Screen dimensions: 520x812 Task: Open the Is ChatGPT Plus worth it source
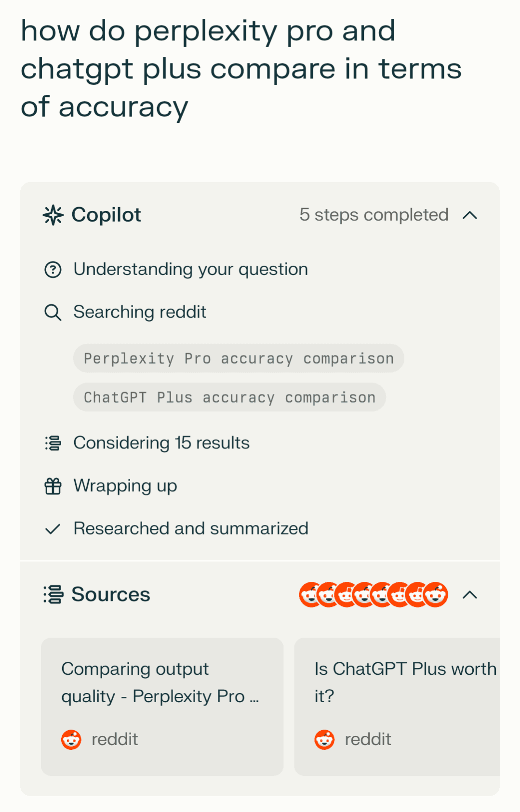click(x=397, y=707)
